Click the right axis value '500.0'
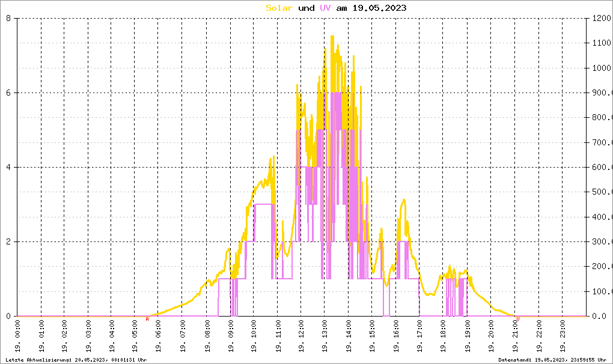The width and height of the screenshot is (613, 364). [x=602, y=192]
